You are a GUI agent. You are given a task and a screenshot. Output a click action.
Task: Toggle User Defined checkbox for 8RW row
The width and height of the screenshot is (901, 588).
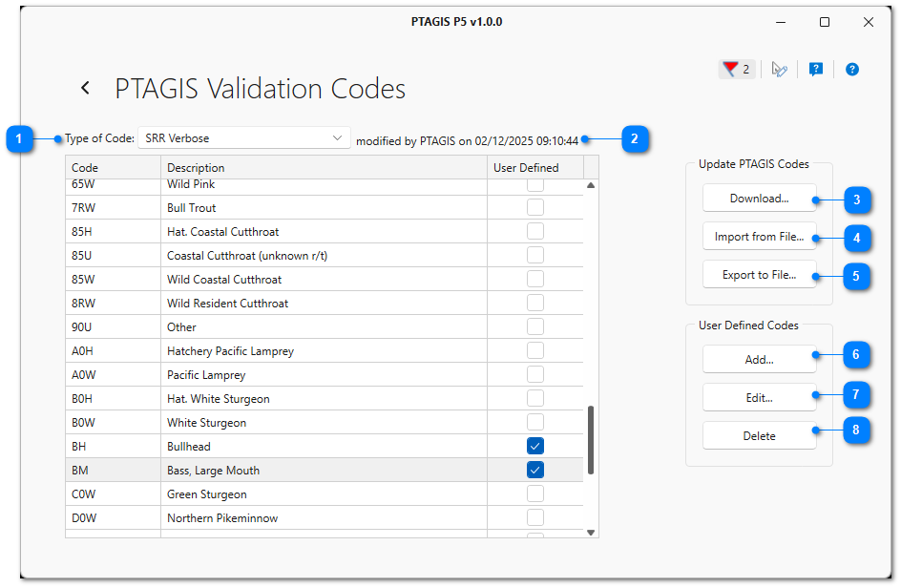(534, 303)
